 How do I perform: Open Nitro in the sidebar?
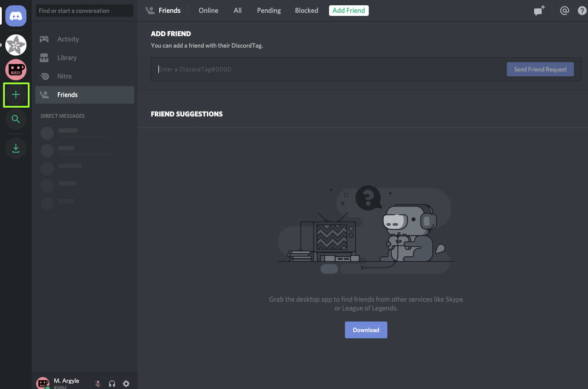pos(85,76)
